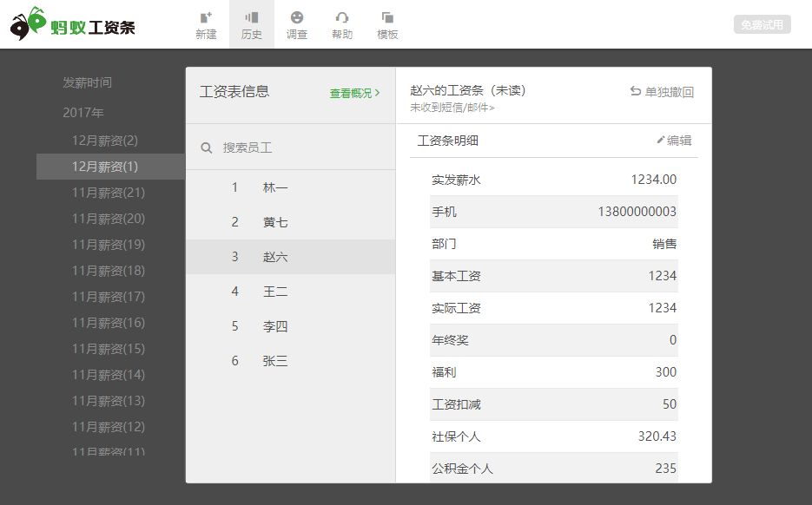Open 11月薪资(14) history entry
Image resolution: width=812 pixels, height=505 pixels.
coord(109,375)
